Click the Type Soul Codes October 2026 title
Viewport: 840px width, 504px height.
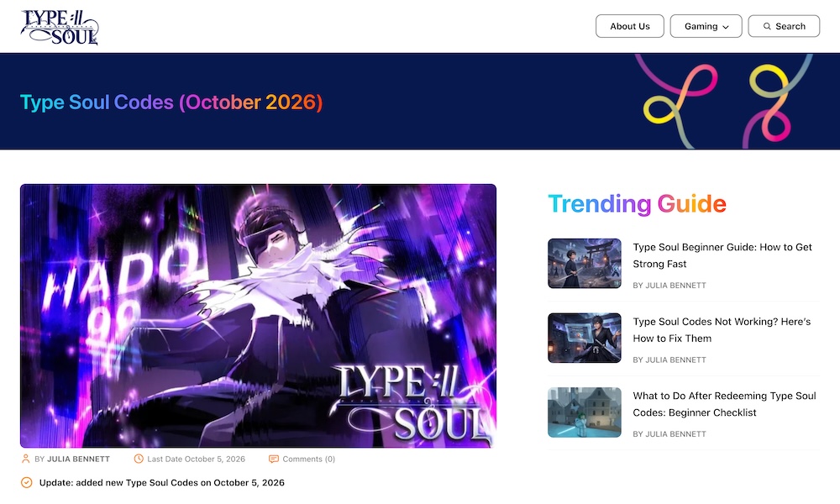tap(171, 102)
